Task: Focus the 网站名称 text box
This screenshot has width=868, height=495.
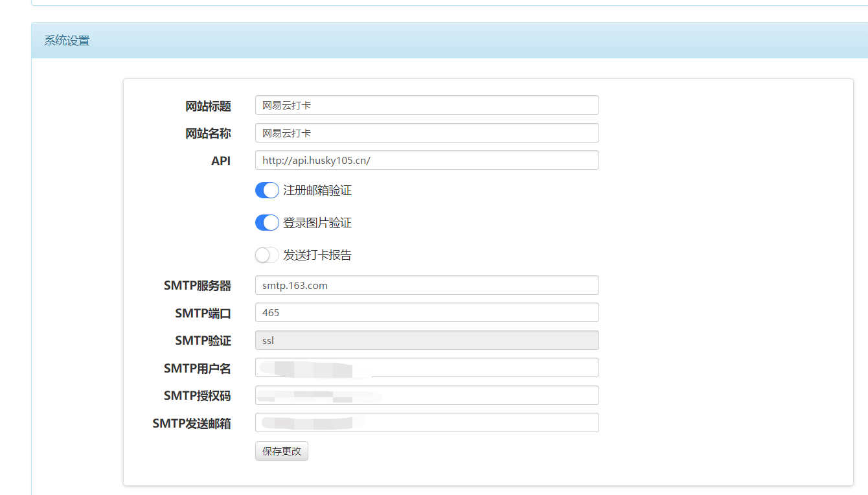Action: [426, 133]
